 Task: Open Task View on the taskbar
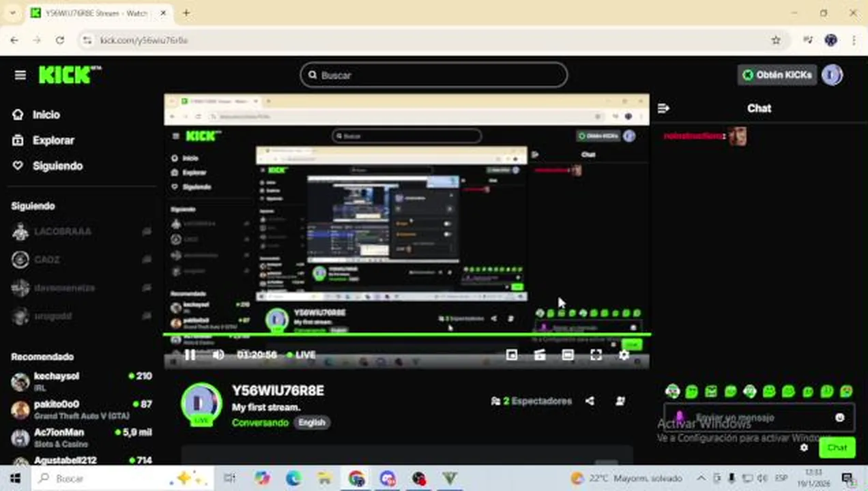click(230, 479)
